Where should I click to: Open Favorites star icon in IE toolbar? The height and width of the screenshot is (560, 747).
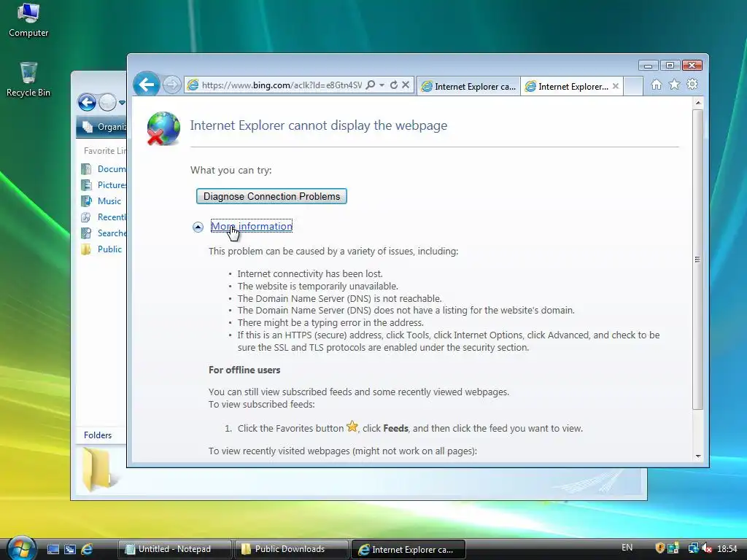coord(675,85)
